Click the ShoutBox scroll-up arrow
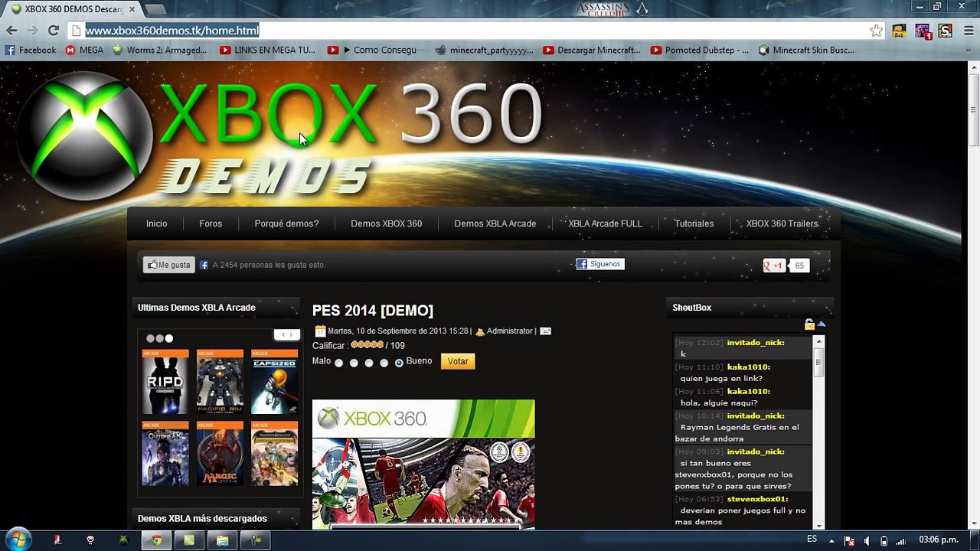Image resolution: width=980 pixels, height=551 pixels. coord(819,341)
